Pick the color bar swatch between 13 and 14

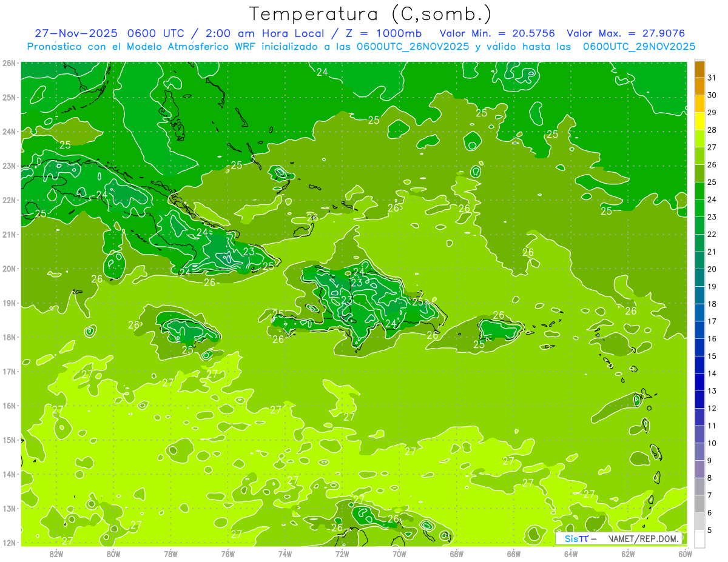pos(699,382)
